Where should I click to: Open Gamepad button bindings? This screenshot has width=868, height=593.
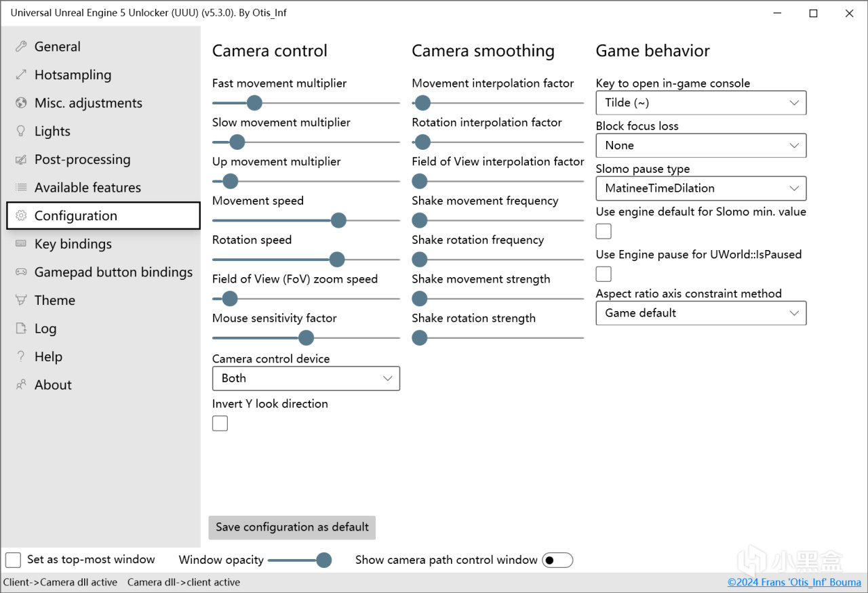click(103, 272)
